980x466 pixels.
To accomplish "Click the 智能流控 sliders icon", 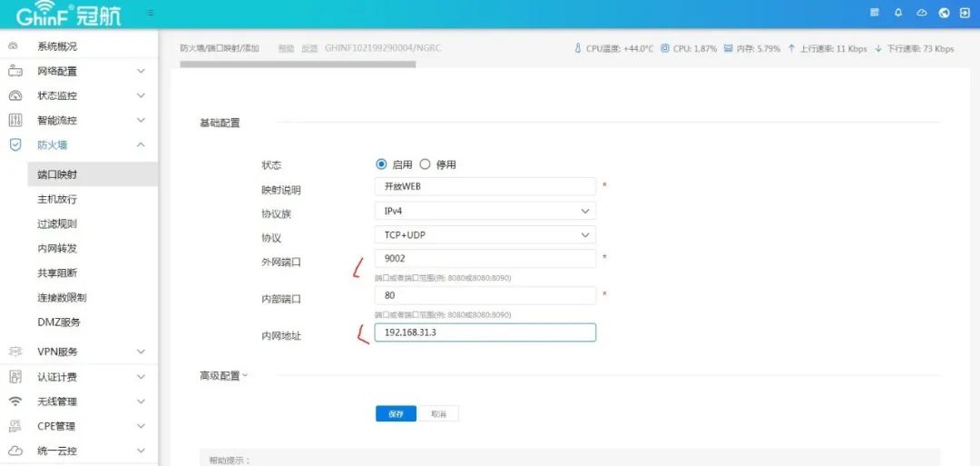I will coord(15,120).
